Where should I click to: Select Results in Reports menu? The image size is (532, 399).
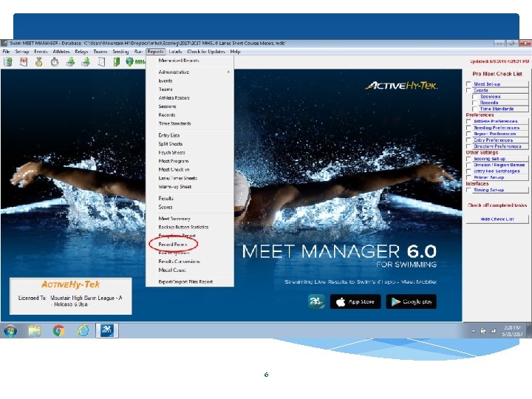pyautogui.click(x=166, y=199)
